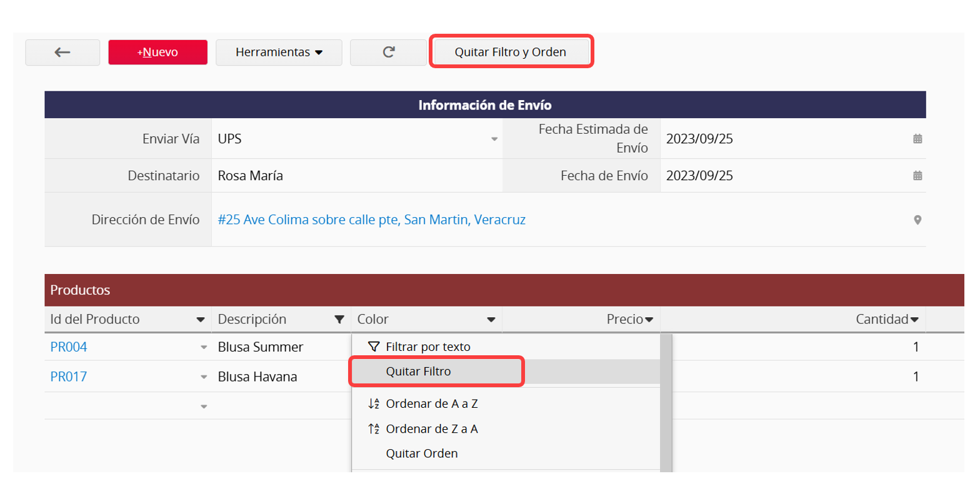980x481 pixels.
Task: Select Ordenar de A a Z
Action: (431, 404)
